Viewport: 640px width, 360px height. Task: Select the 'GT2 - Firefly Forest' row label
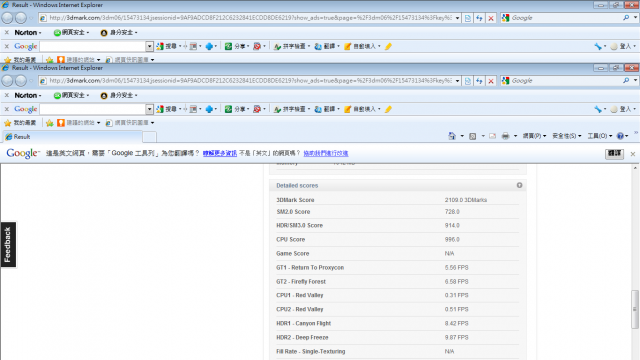[301, 282]
